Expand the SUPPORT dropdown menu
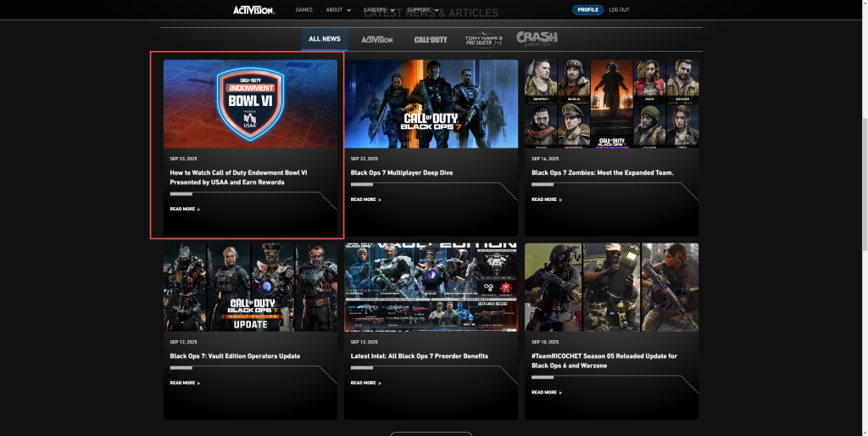Screen dimensions: 868x436 coord(423,10)
